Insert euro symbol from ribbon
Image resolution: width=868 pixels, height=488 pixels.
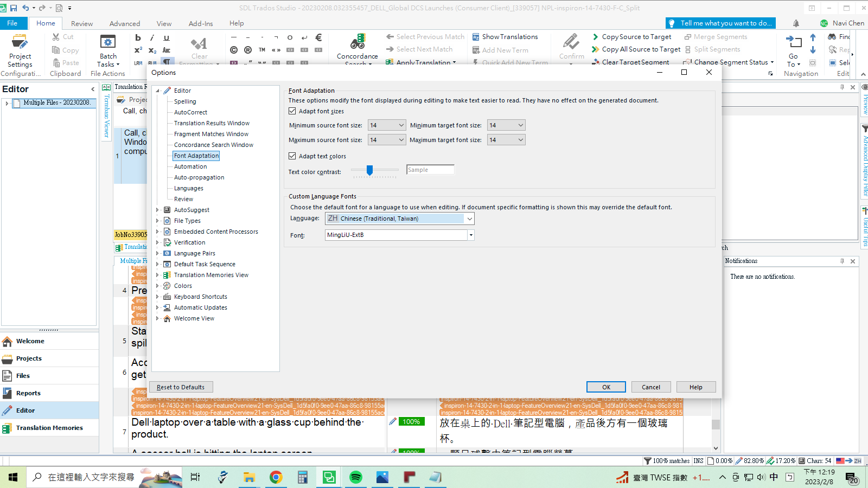pos(318,37)
